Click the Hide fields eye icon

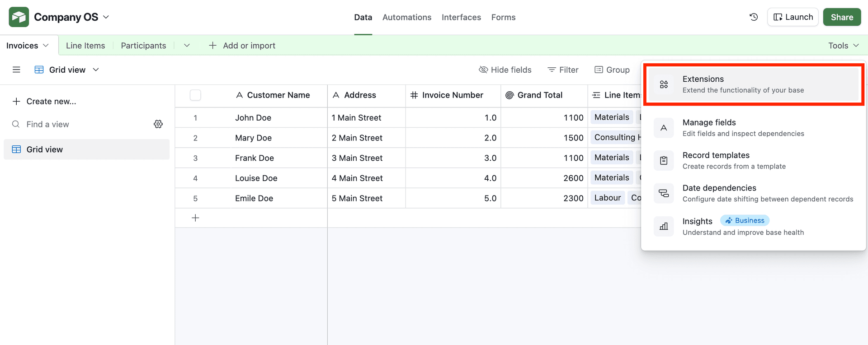(483, 70)
